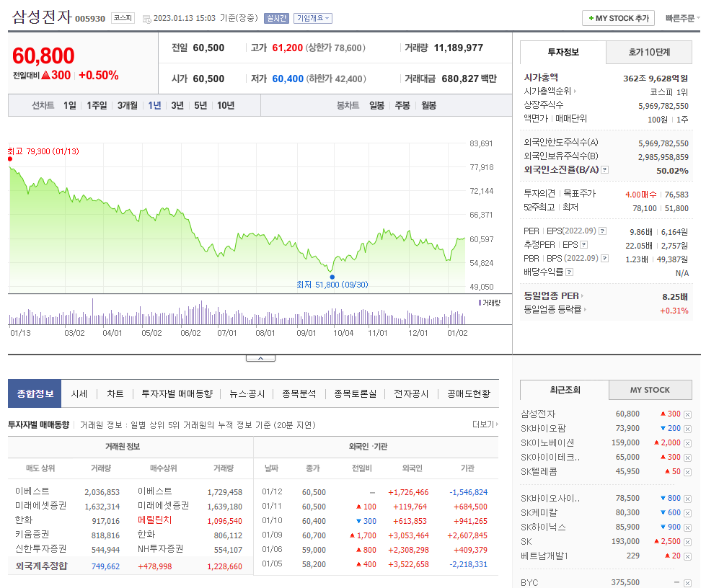
Task: Click 메릴린치 in 매수상위 column
Action: pos(155,520)
